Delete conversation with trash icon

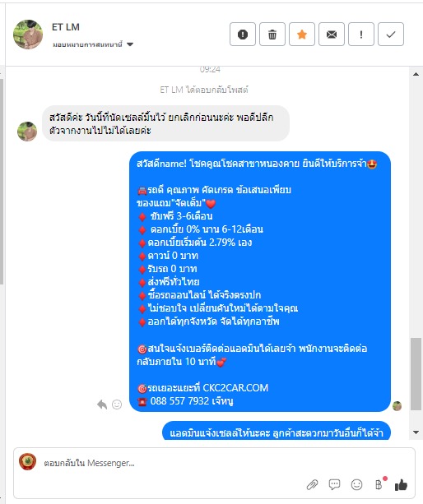272,34
